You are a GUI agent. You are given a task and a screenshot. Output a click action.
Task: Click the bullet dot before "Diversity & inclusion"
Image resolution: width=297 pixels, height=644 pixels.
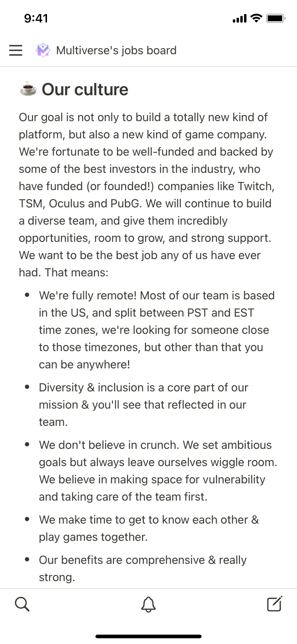[x=27, y=387]
